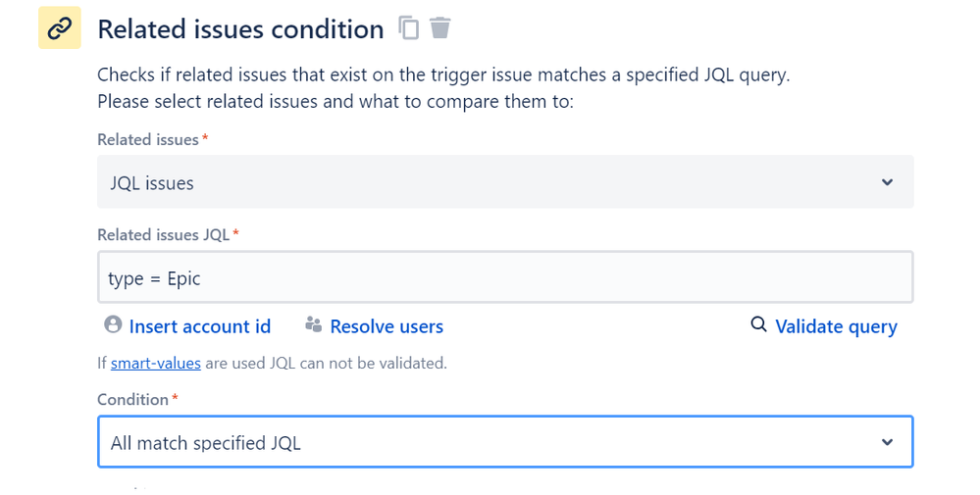The height and width of the screenshot is (495, 980).
Task: Delete the condition using the trash icon
Action: [440, 28]
